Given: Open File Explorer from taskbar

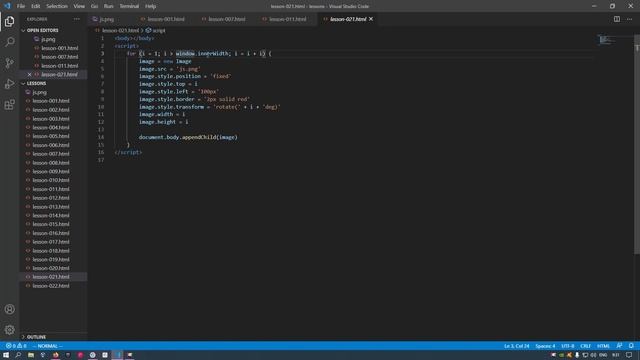Looking at the screenshot, I should click(x=31, y=355).
